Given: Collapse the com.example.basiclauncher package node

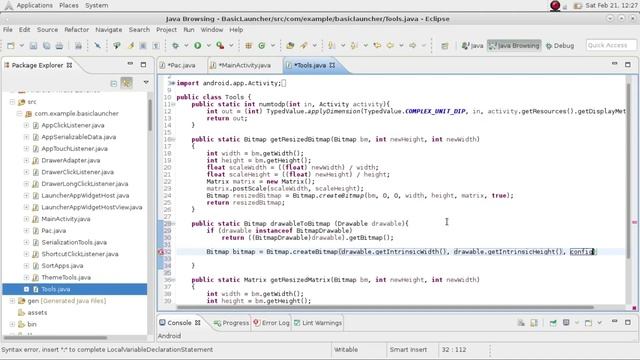Looking at the screenshot, I should point(19,114).
